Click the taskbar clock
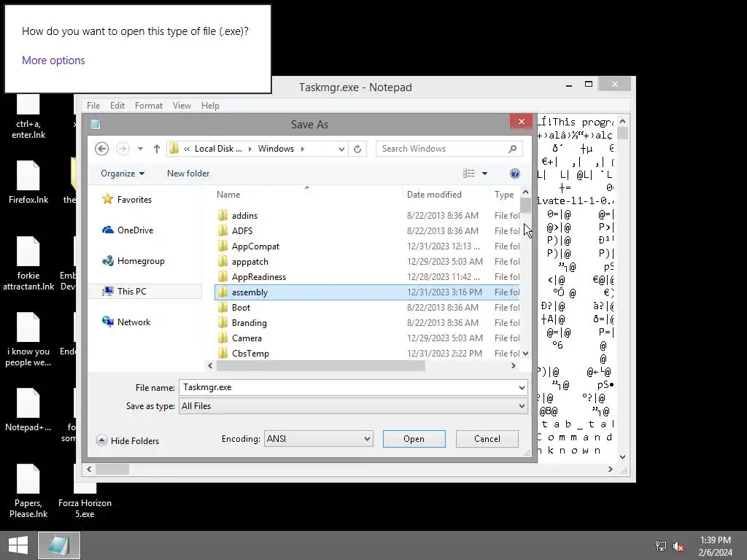 [716, 546]
